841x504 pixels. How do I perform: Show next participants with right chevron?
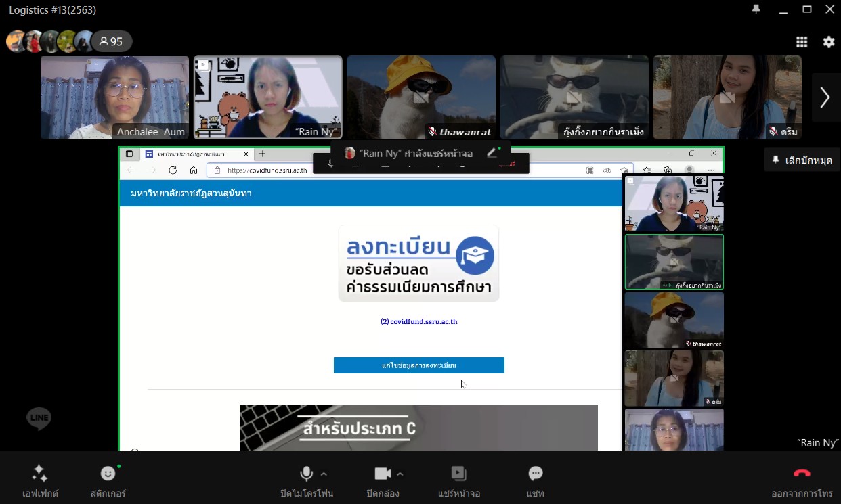tap(825, 97)
